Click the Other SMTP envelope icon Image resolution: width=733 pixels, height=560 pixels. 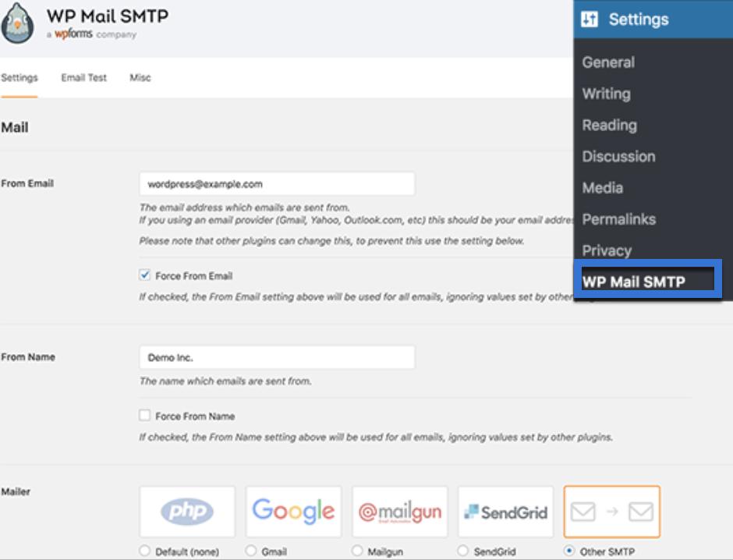[612, 512]
